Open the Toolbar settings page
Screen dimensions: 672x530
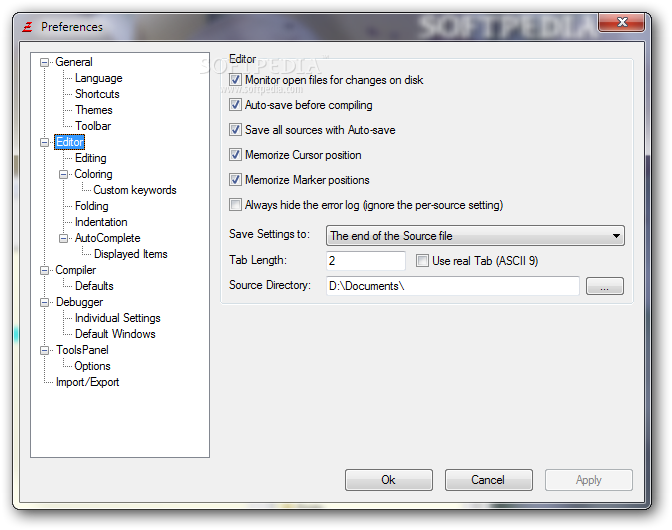93,126
